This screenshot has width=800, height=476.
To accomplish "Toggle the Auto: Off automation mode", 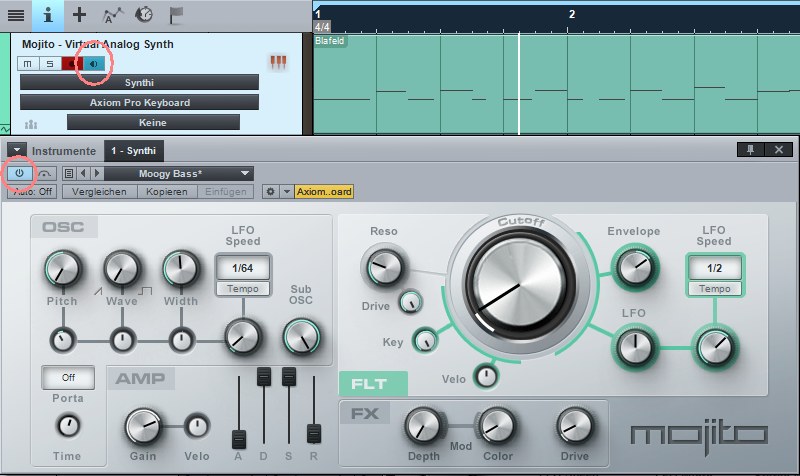I will pos(32,192).
